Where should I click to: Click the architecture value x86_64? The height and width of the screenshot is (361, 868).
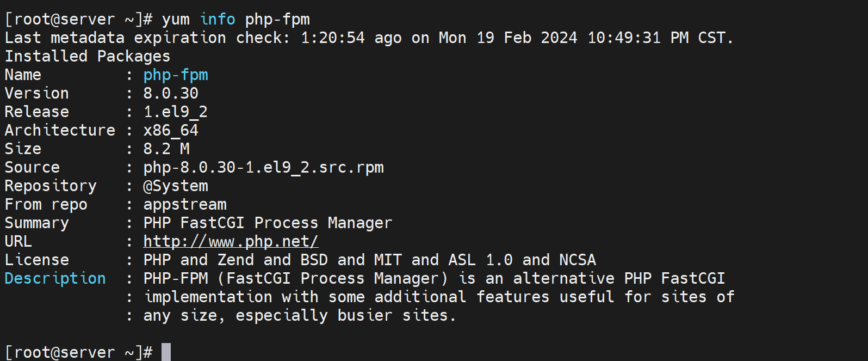pyautogui.click(x=171, y=131)
